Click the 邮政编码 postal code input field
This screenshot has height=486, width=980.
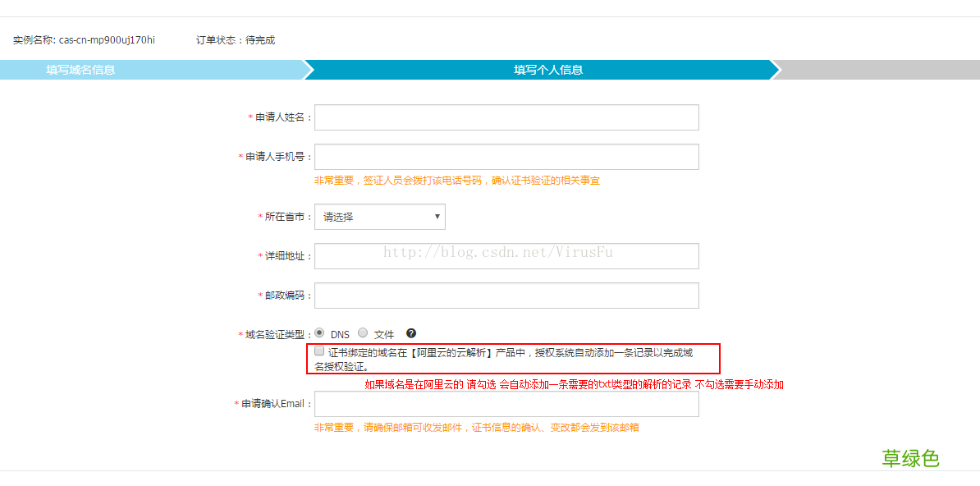506,296
